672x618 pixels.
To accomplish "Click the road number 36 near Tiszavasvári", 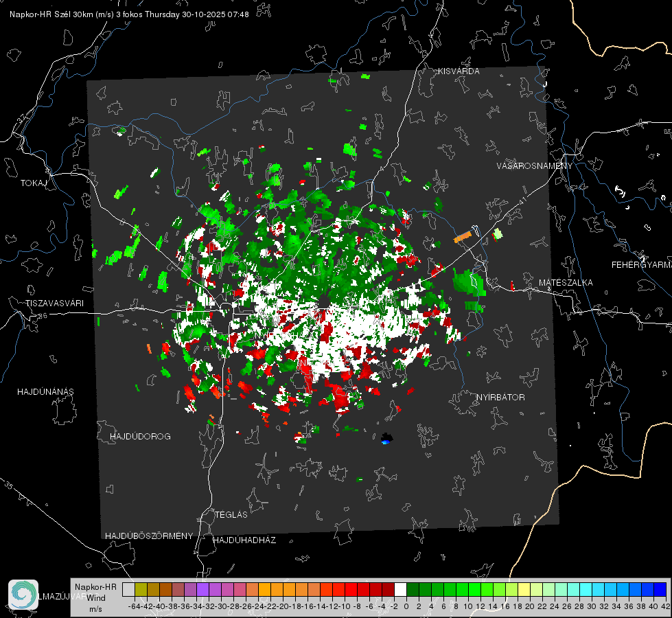I will [43, 317].
